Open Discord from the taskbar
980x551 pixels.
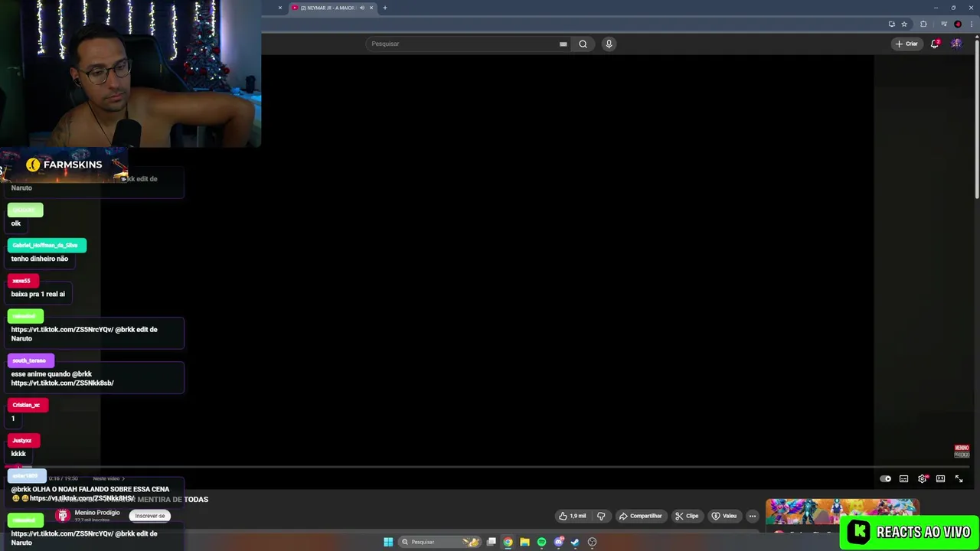point(559,542)
